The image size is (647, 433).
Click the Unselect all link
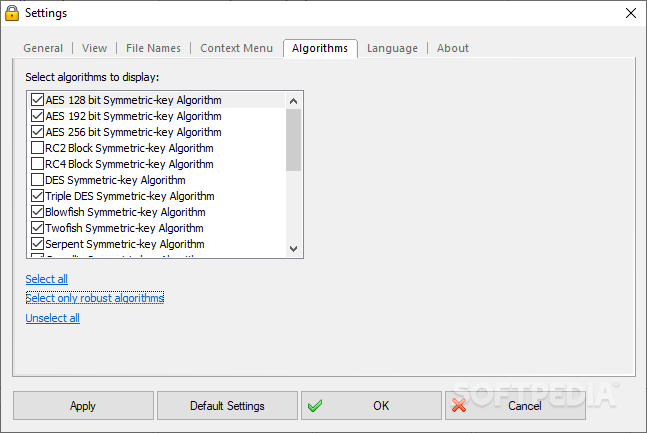pos(53,318)
